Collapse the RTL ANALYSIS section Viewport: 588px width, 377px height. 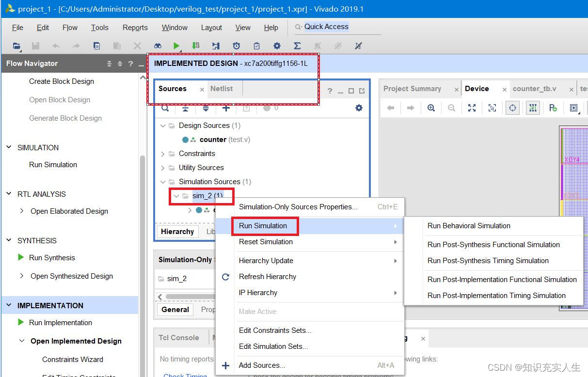pyautogui.click(x=9, y=194)
